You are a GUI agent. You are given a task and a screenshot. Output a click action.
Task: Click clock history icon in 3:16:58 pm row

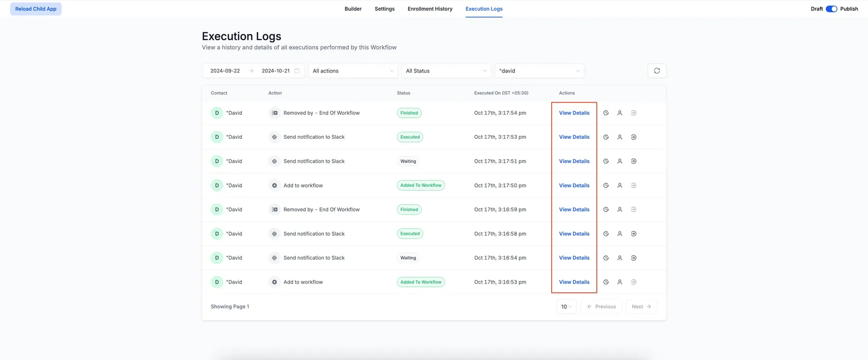606,234
